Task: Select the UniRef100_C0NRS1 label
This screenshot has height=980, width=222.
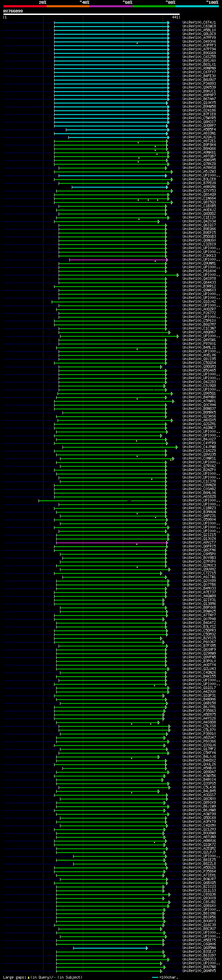Action: tap(199, 459)
